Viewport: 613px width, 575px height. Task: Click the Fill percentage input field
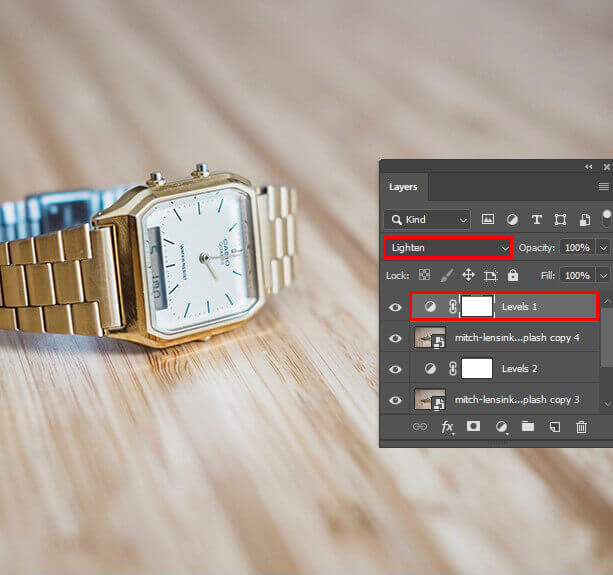pos(577,275)
